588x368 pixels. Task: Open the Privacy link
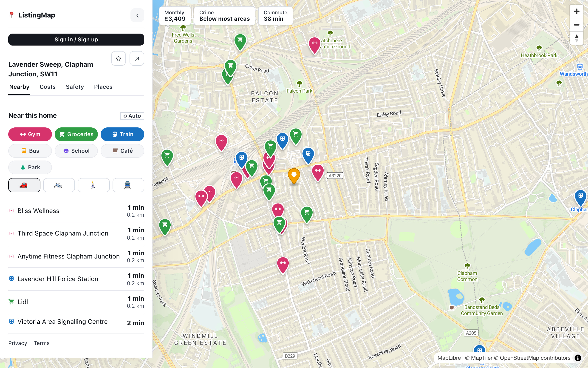[x=18, y=343]
